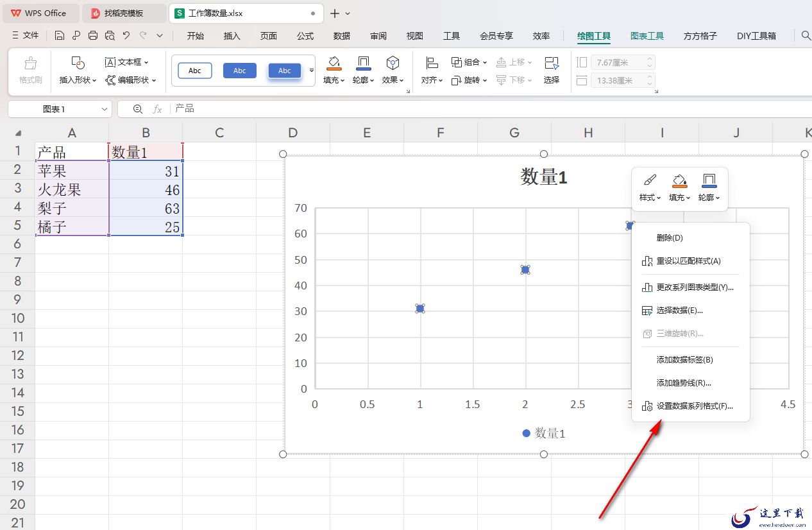Open the 文本框 dropdown

pos(126,62)
